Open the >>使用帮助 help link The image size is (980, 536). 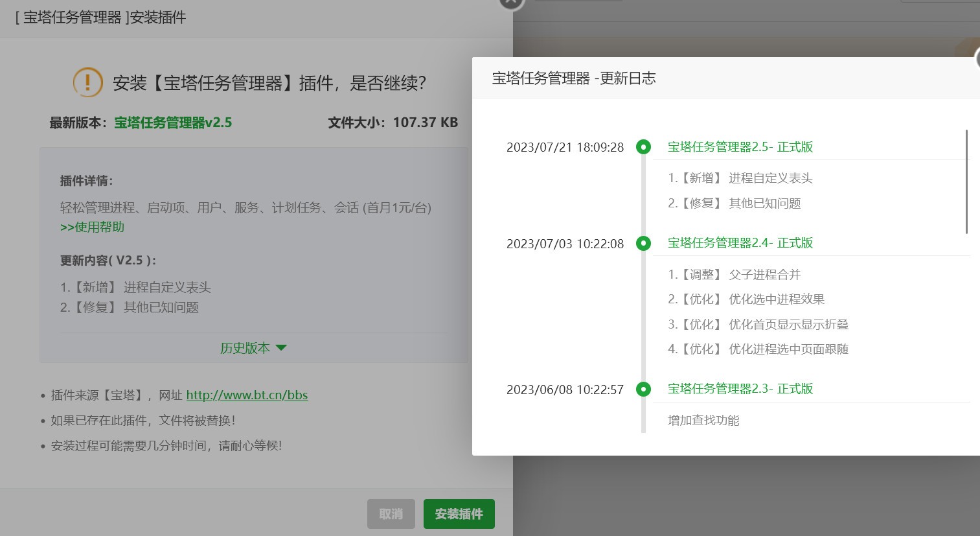pos(92,227)
